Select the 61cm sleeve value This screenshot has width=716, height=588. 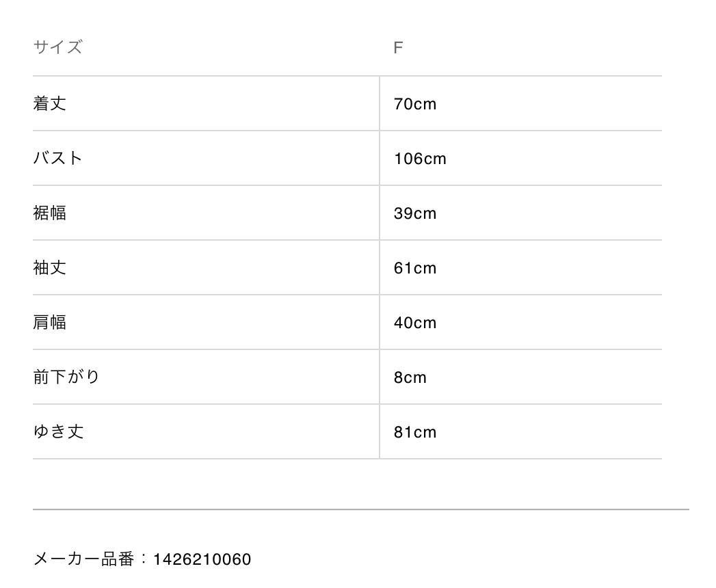(x=414, y=268)
